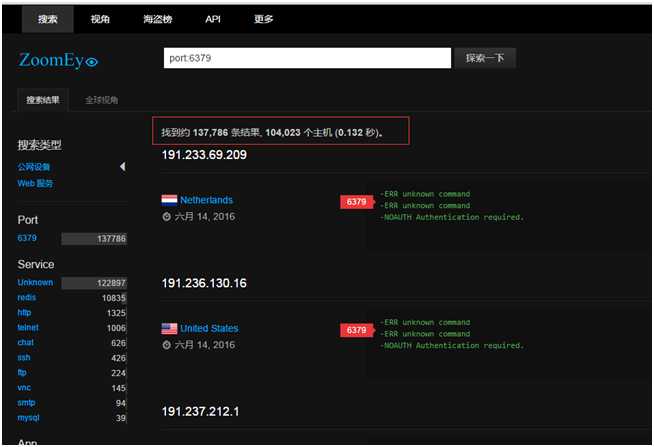Select the Web 服务 search type
This screenshot has width=654, height=447.
tap(35, 183)
